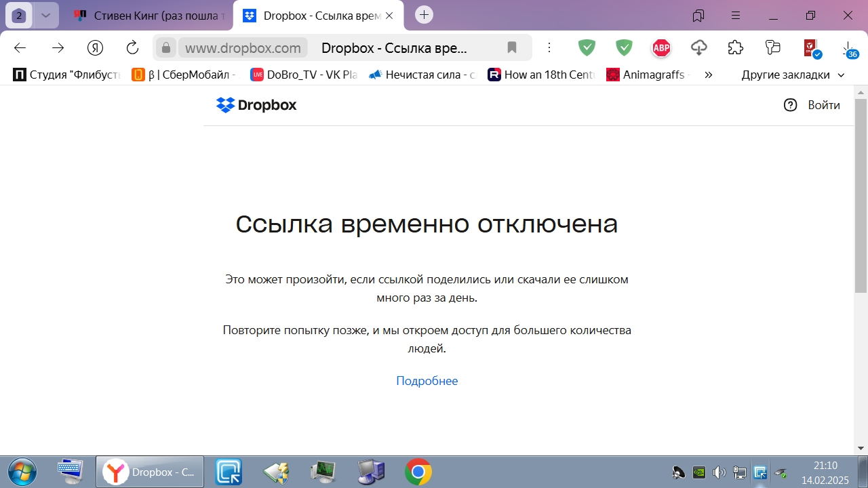Open the How an 18th Century bookmark
Viewport: 868px width, 488px height.
[x=541, y=75]
